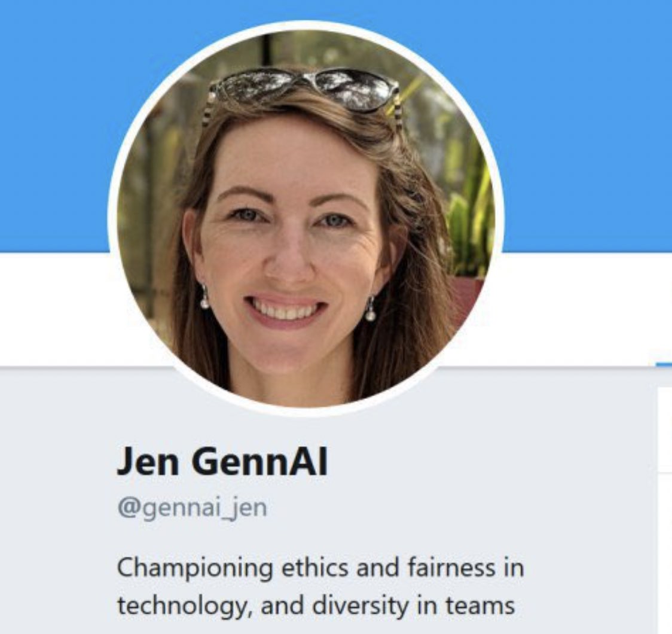Click the word Championing in the bio
Screen dimensions: 672x634
195,568
